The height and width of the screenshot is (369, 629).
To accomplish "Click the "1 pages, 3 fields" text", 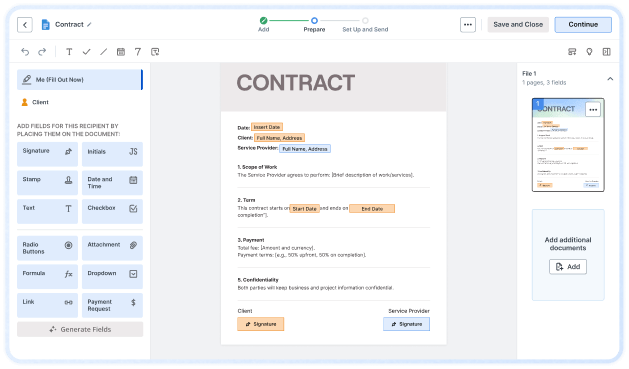I will (x=544, y=83).
